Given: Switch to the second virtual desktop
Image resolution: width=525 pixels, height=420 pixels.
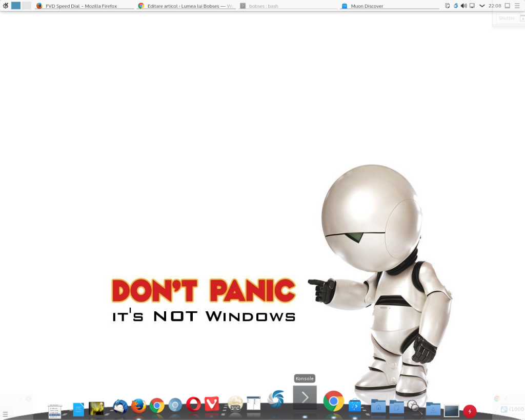Looking at the screenshot, I should coord(27,6).
